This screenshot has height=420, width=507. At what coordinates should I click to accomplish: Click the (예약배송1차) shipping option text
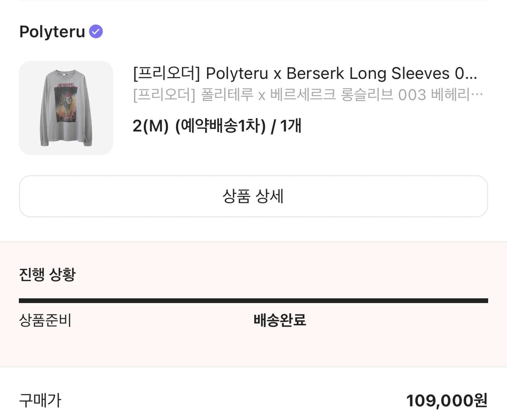tap(220, 126)
